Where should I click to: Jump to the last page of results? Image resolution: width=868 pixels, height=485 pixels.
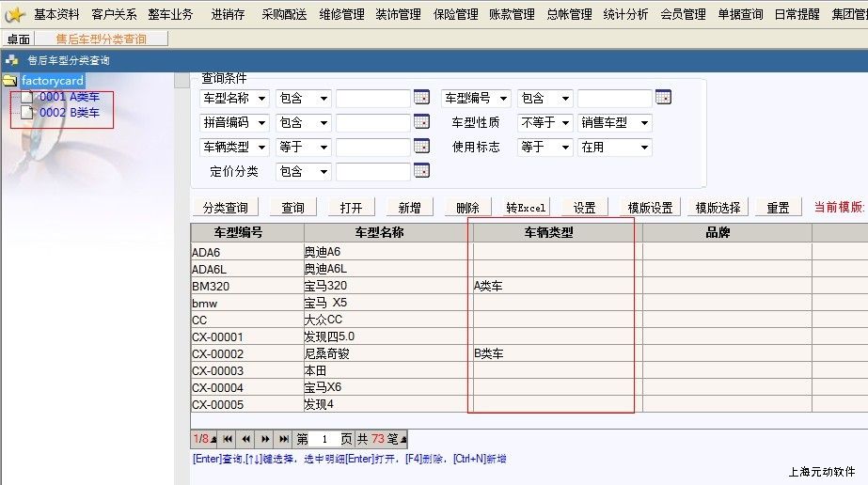[x=283, y=439]
